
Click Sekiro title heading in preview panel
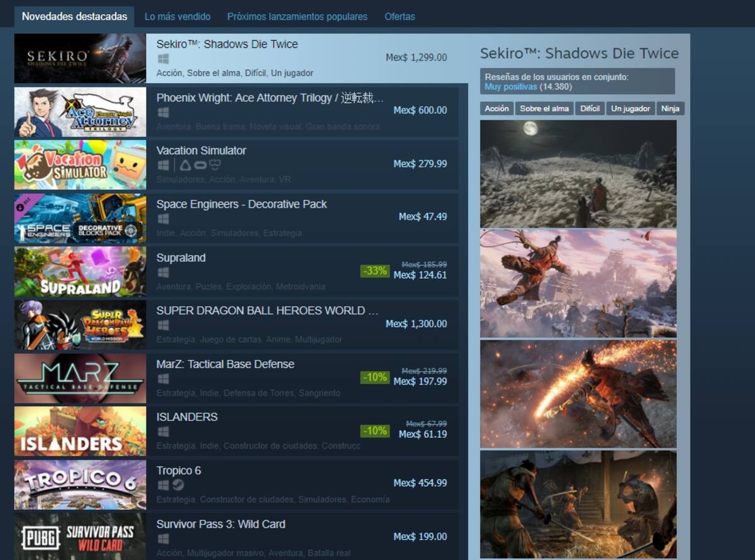(x=579, y=53)
